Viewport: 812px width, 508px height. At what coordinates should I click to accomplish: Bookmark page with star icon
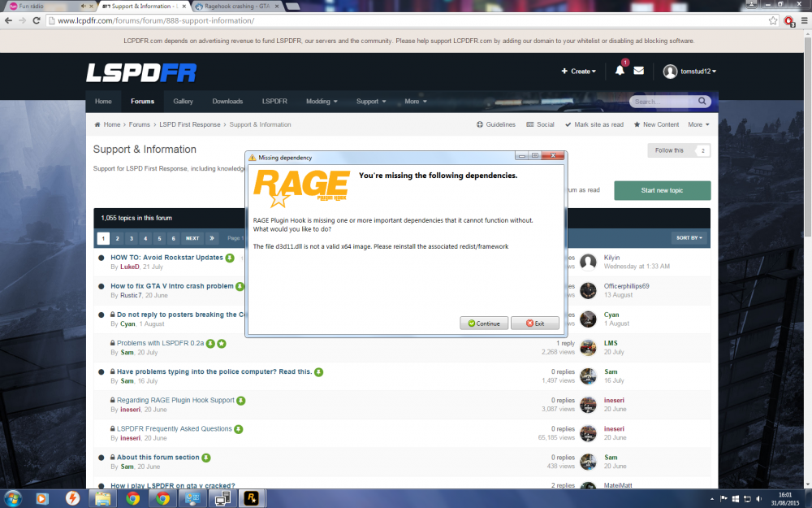[x=773, y=20]
